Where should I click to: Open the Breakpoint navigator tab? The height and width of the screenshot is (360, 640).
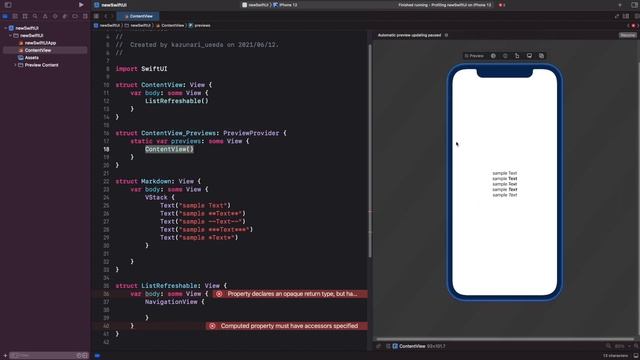coord(75,16)
